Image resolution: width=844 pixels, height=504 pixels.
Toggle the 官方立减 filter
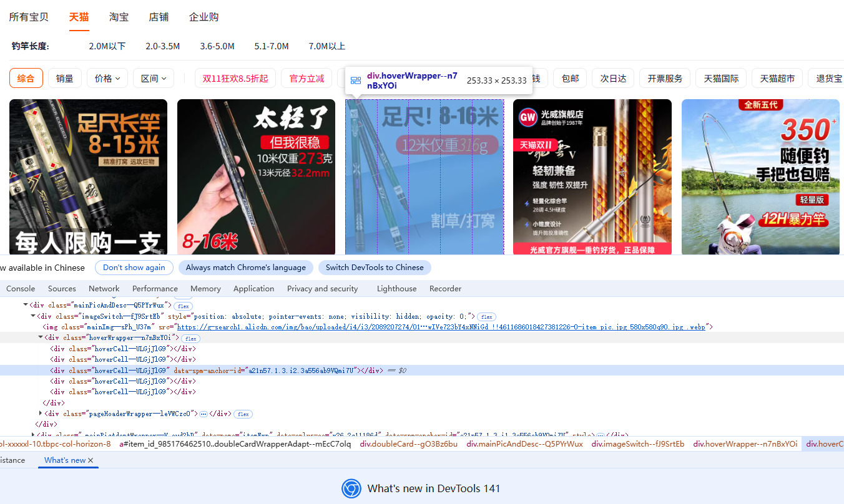307,78
